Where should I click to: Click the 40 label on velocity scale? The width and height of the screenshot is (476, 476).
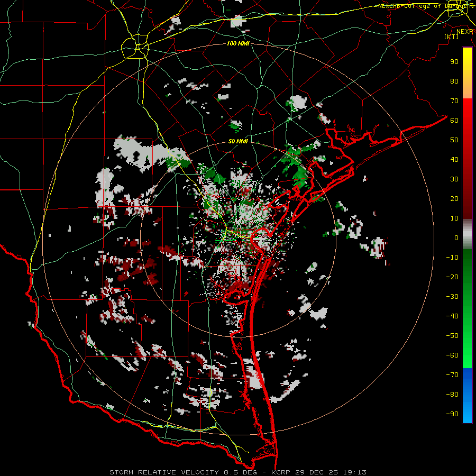(x=454, y=160)
